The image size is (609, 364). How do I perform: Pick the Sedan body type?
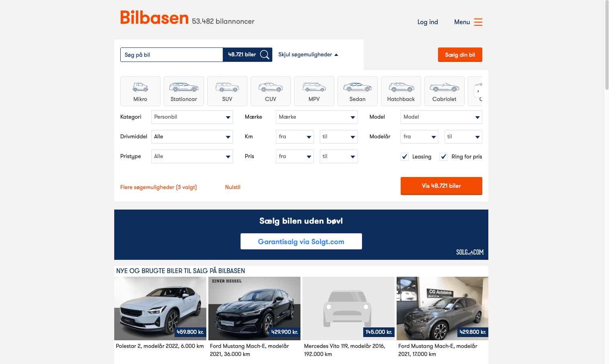point(357,91)
